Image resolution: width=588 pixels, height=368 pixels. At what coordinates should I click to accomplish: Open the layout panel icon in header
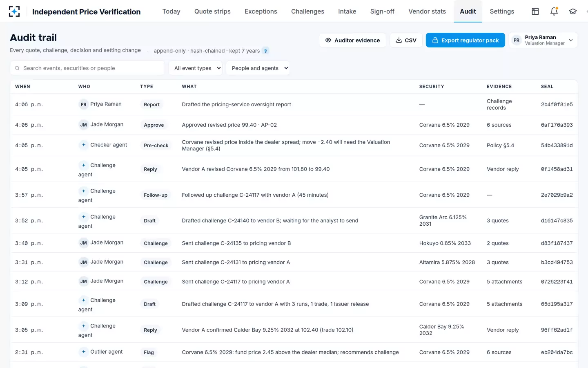click(535, 11)
